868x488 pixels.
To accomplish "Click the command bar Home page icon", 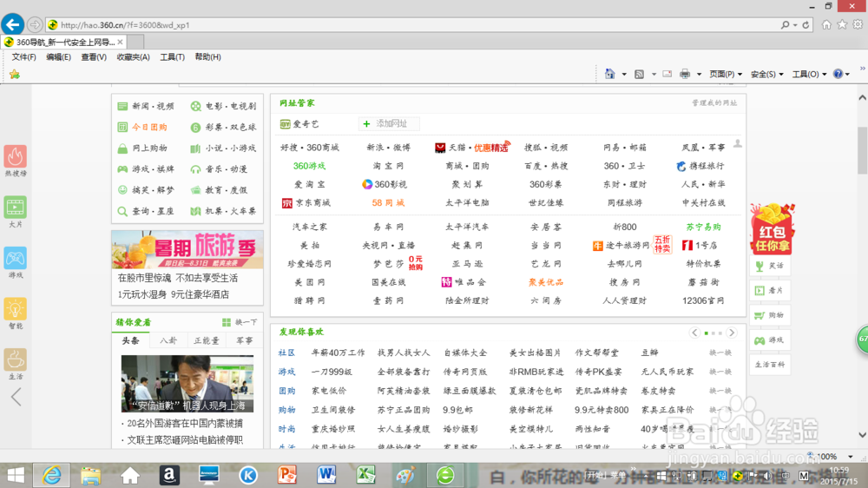I will click(609, 74).
